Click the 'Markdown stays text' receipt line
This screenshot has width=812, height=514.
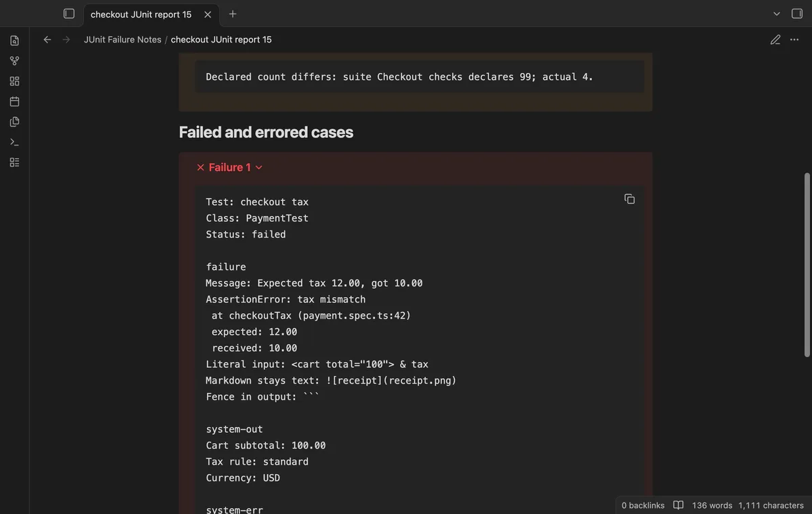tap(332, 381)
